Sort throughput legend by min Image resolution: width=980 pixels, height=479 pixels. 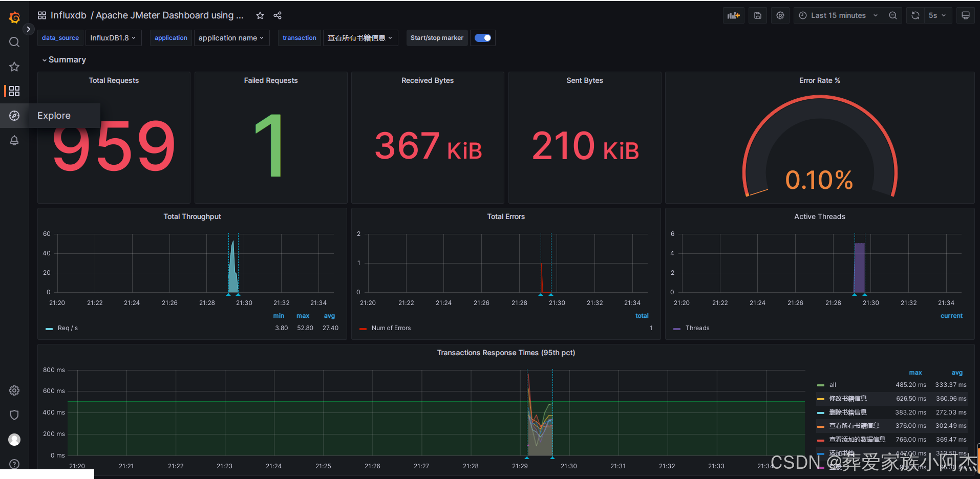(x=279, y=316)
